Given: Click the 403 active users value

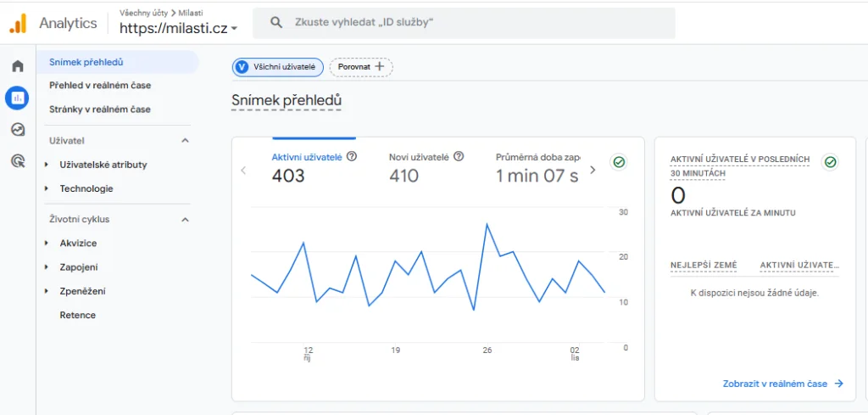Looking at the screenshot, I should (x=288, y=177).
